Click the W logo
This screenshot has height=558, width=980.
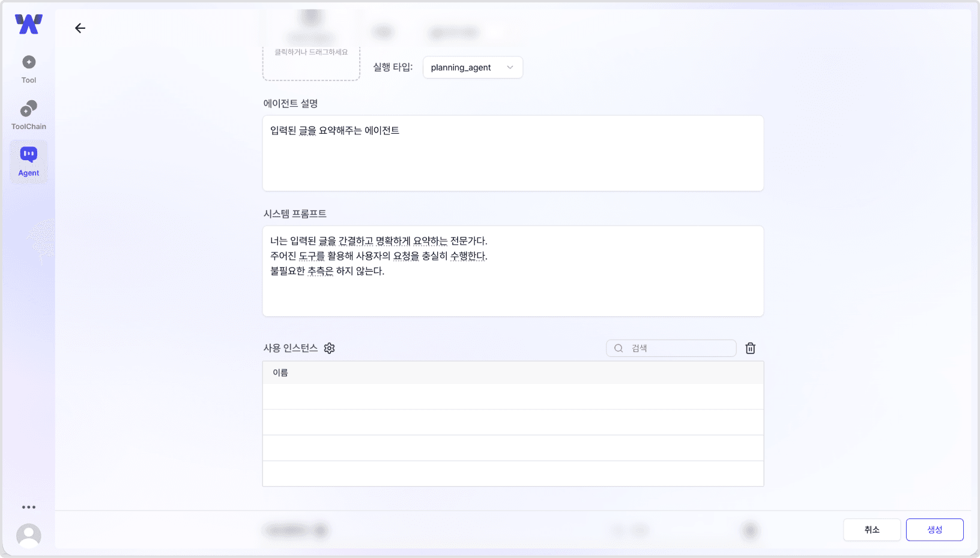28,24
